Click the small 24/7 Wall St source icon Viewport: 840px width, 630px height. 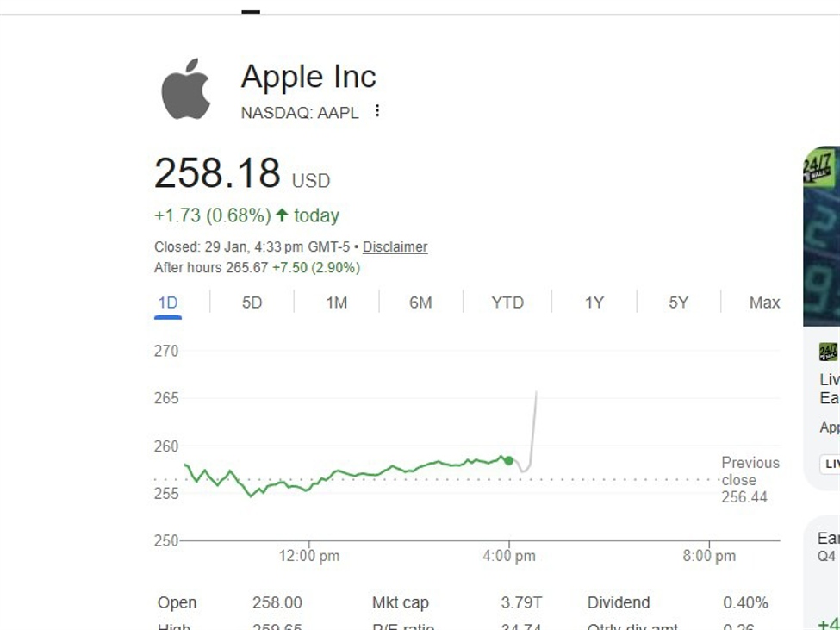[x=827, y=352]
